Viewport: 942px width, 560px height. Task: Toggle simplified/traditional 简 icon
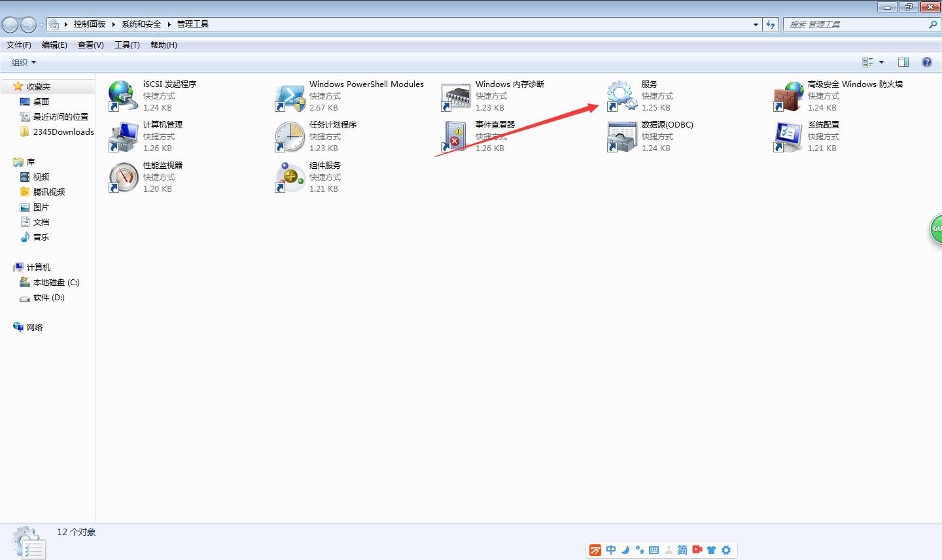click(682, 550)
